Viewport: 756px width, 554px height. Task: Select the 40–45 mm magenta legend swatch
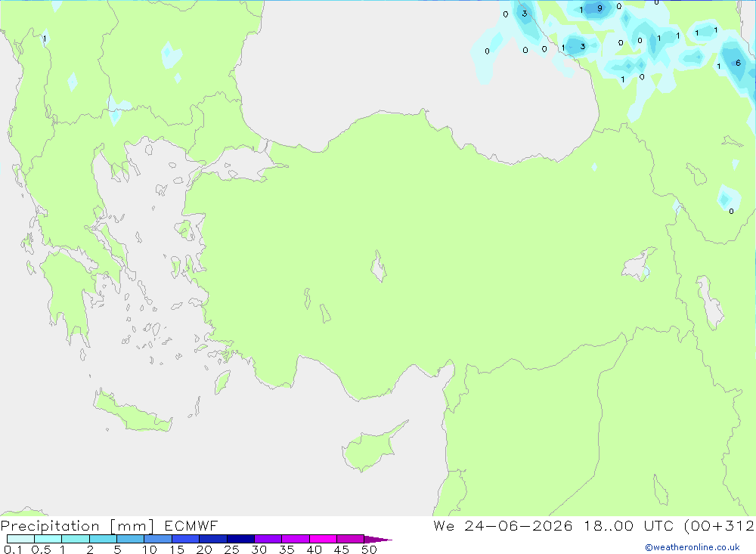coord(323,539)
